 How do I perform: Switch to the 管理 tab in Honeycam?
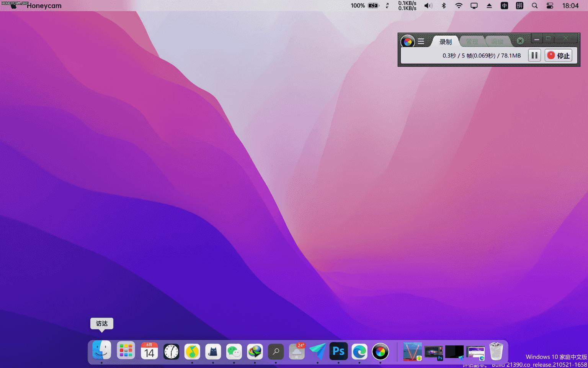tap(472, 41)
